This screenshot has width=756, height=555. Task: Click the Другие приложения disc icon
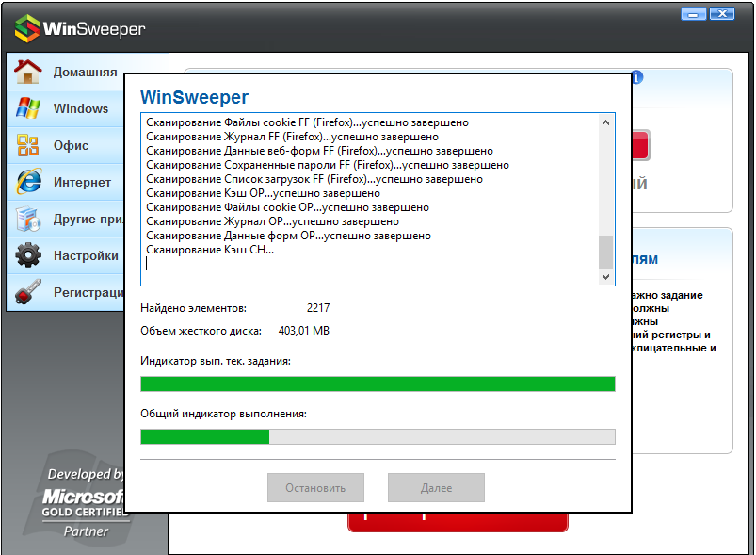28,219
